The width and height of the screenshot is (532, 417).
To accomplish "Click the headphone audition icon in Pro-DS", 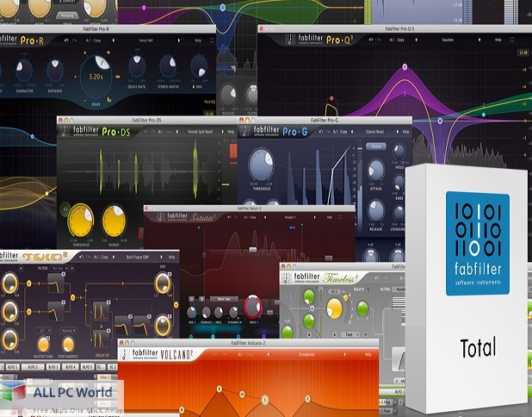I will [x=65, y=209].
